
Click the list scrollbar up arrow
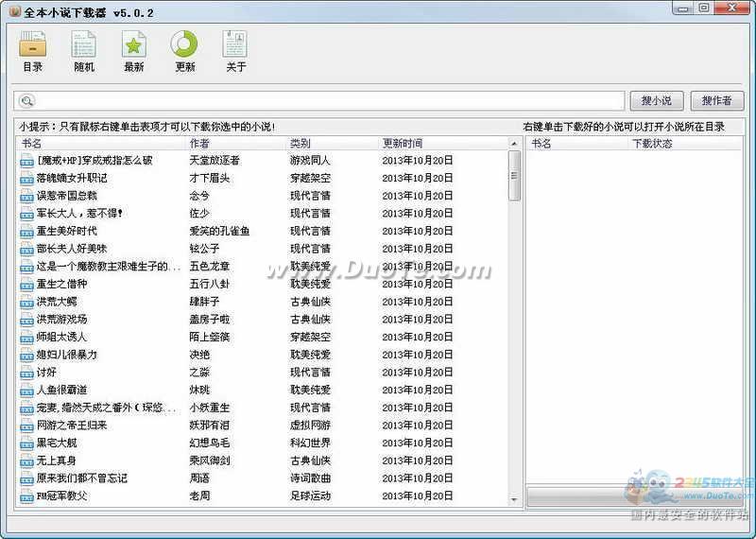(514, 144)
